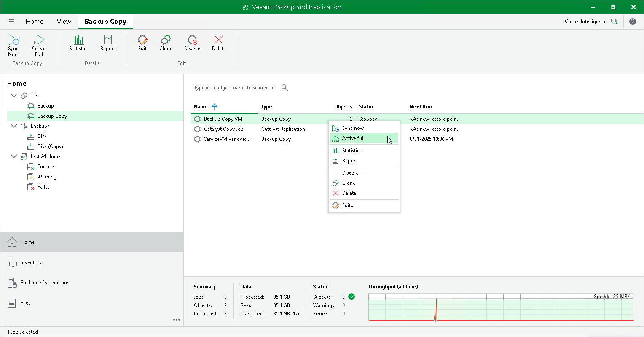The image size is (644, 337).
Task: Maximize the Veeam window
Action: point(613,7)
